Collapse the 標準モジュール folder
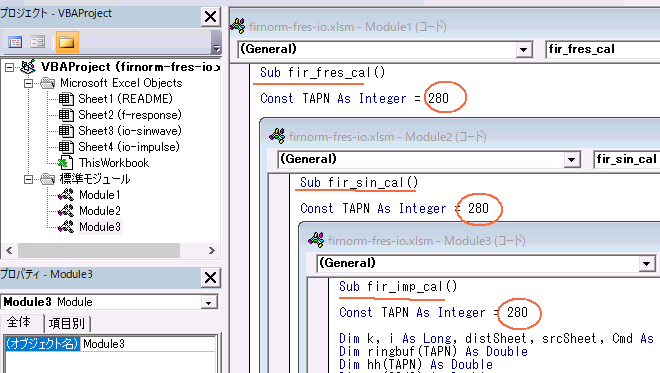Viewport: 660px width, 373px height. click(x=28, y=179)
